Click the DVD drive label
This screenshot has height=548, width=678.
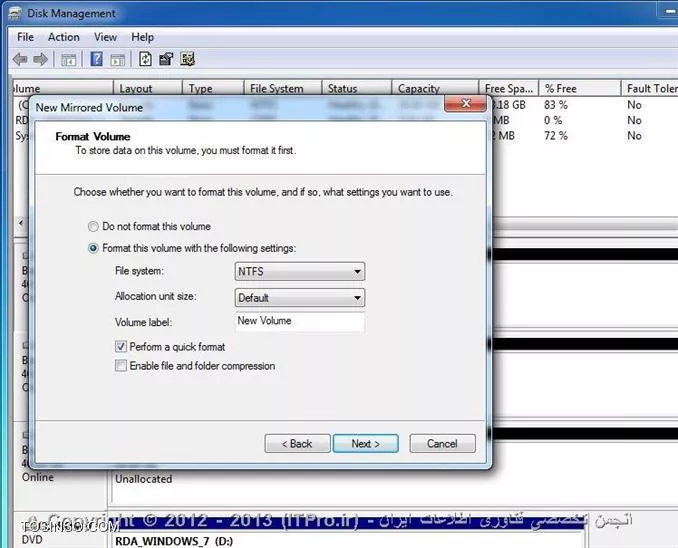32,540
